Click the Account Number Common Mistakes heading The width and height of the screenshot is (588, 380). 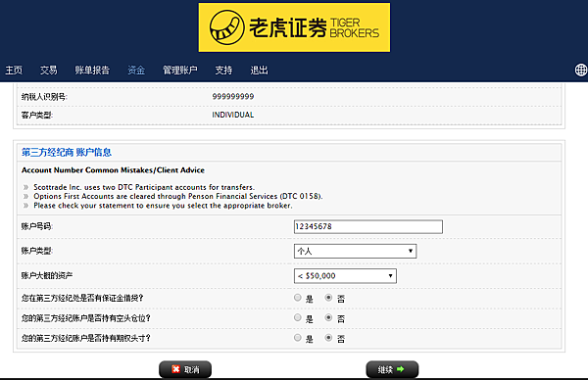pos(113,170)
